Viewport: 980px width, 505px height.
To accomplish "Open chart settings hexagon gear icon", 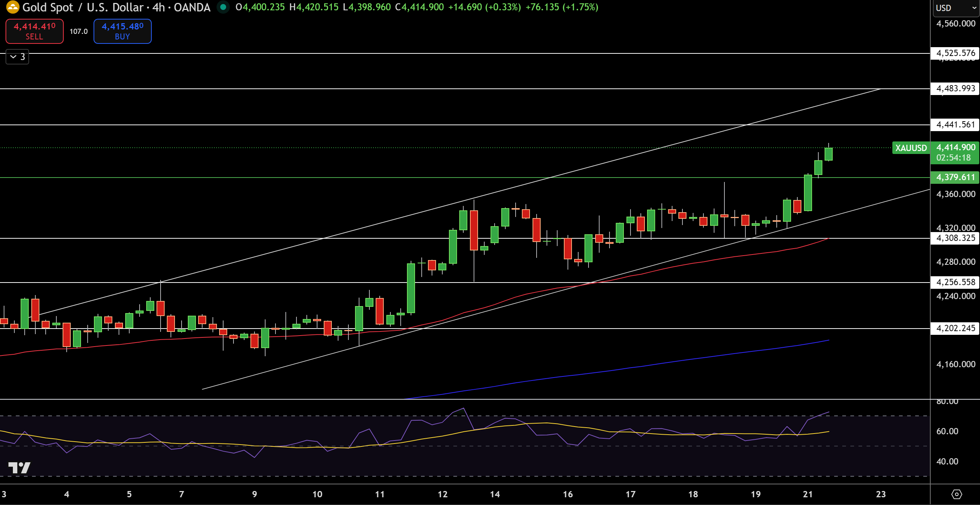I will coord(956,494).
